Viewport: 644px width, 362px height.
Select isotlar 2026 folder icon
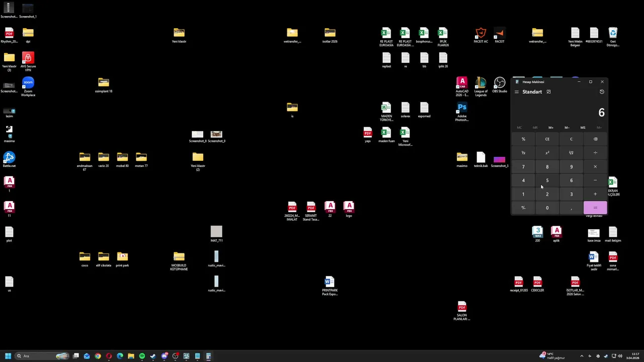coord(330,35)
